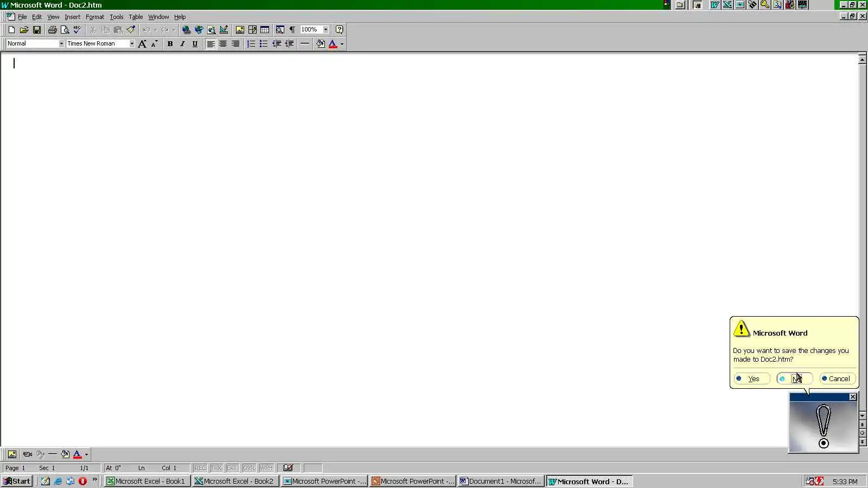Screen dimensions: 868x488
Task: Choose Yes to save Doc2.htm changes
Action: (752, 378)
